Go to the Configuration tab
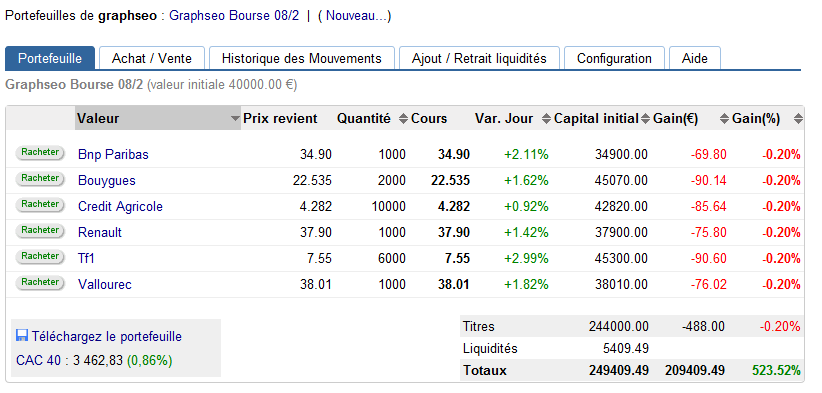This screenshot has height=393, width=822. click(614, 58)
